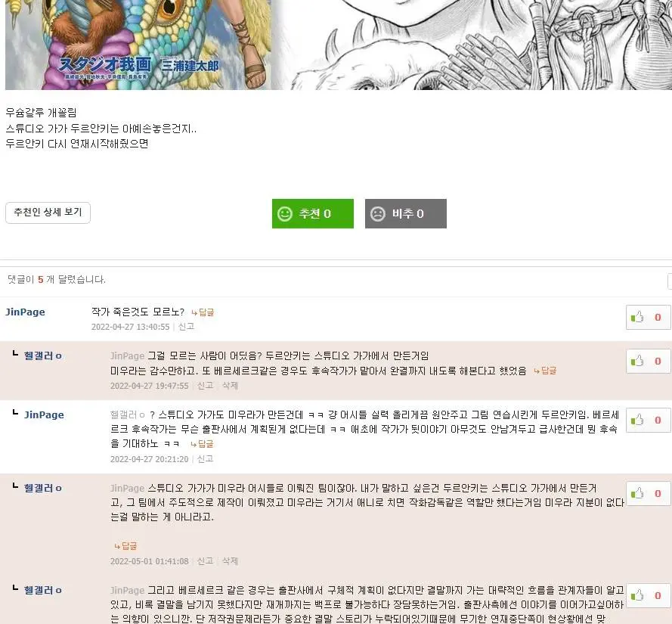The width and height of the screenshot is (672, 624).
Task: Click 답글 on the 19:47:55 comment
Action: point(545,371)
